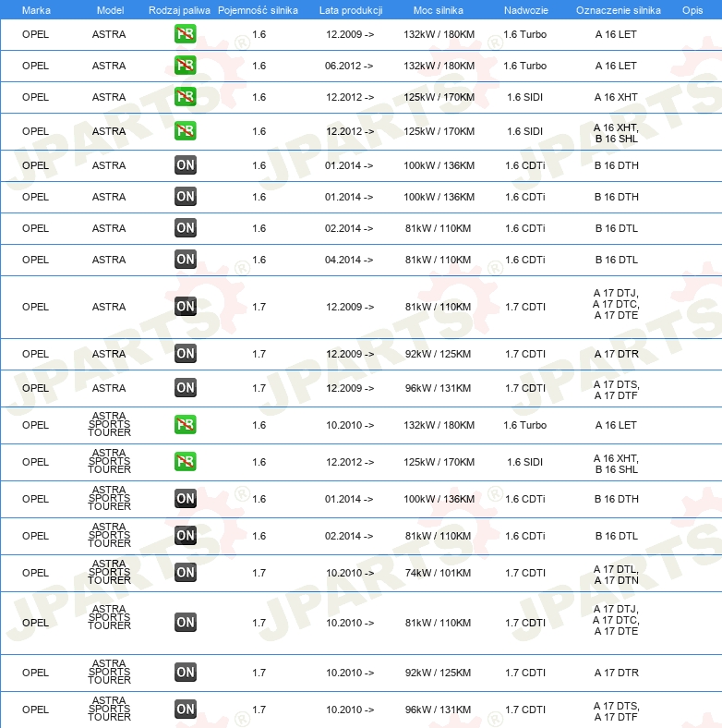Click 'OPEL' in the Sports Tourer 74kW row
Screen dimensions: 722x728
click(x=35, y=573)
